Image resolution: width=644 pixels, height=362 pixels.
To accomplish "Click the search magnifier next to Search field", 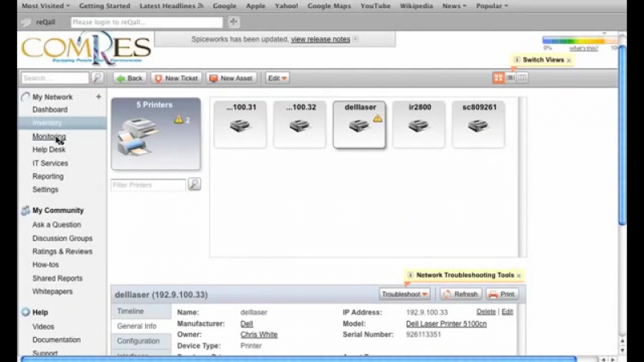I will pos(97,77).
